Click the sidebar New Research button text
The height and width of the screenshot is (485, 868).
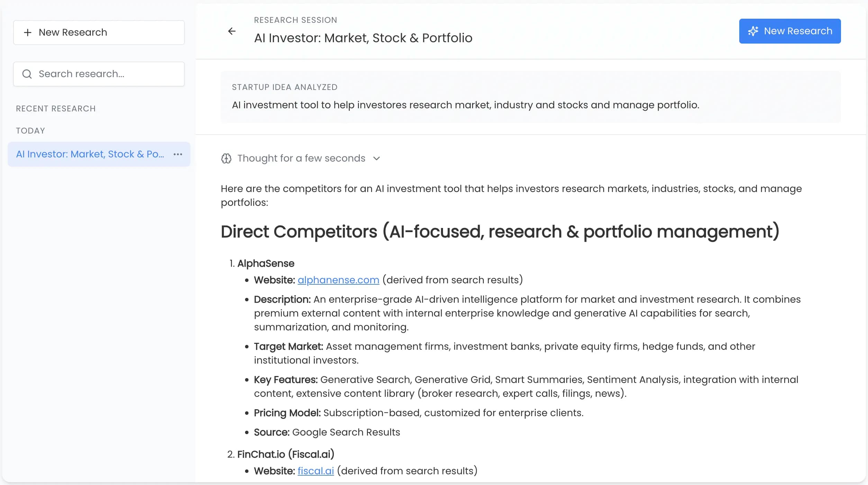(x=73, y=33)
